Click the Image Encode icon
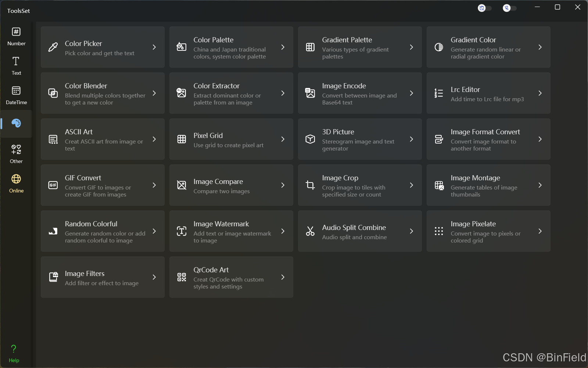The height and width of the screenshot is (368, 588). [x=310, y=93]
